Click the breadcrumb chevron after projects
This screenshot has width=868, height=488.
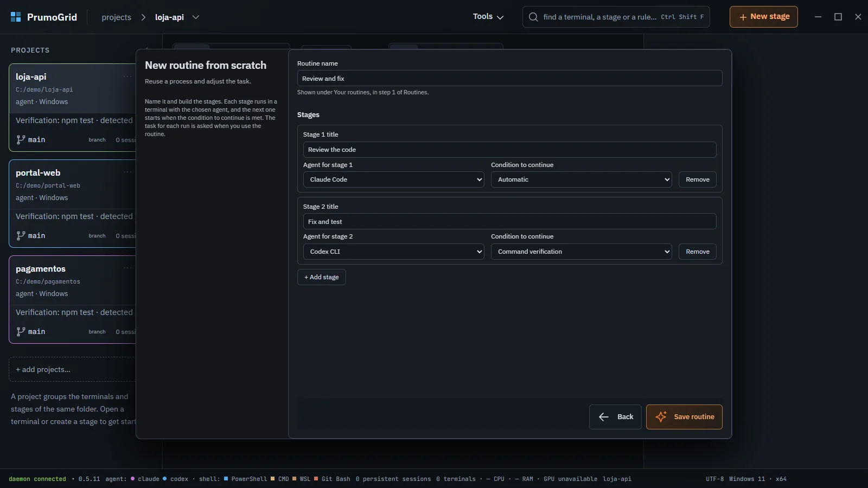[144, 17]
